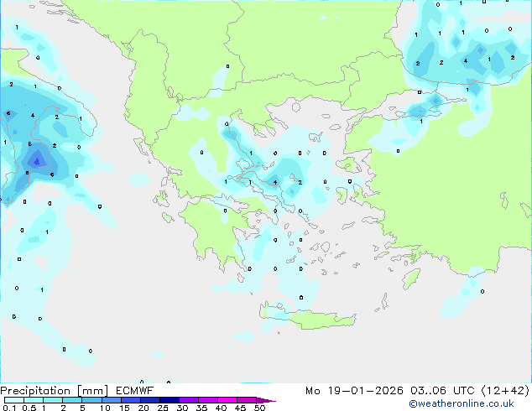The image size is (532, 411).
Task: Select the 35 to 40 mm legend swatch
Action: [x=207, y=400]
